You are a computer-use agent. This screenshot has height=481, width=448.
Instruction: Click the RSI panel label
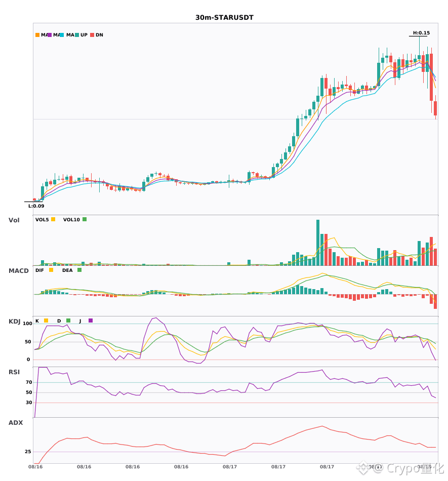click(x=14, y=372)
